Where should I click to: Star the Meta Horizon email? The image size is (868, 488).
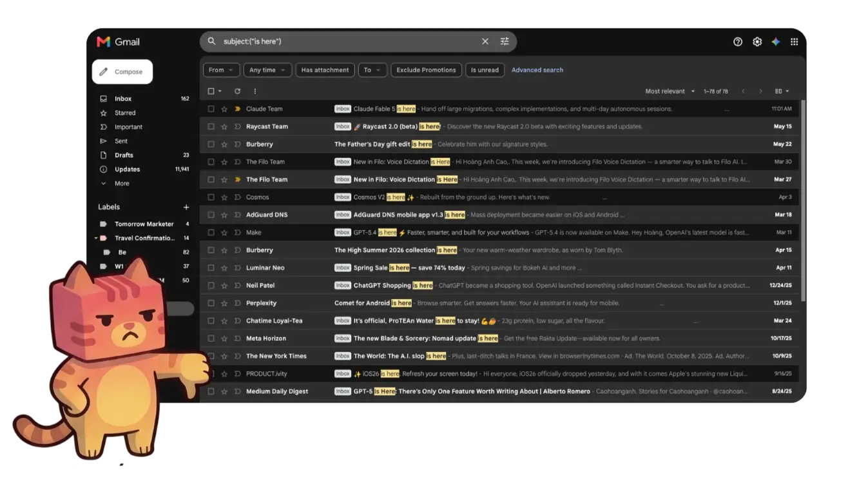(224, 338)
